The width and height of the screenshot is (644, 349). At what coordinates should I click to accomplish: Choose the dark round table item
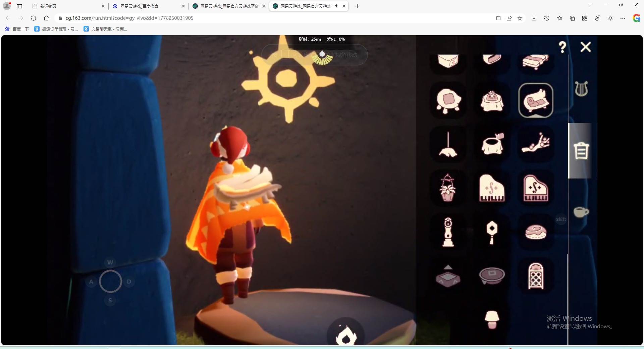(492, 276)
